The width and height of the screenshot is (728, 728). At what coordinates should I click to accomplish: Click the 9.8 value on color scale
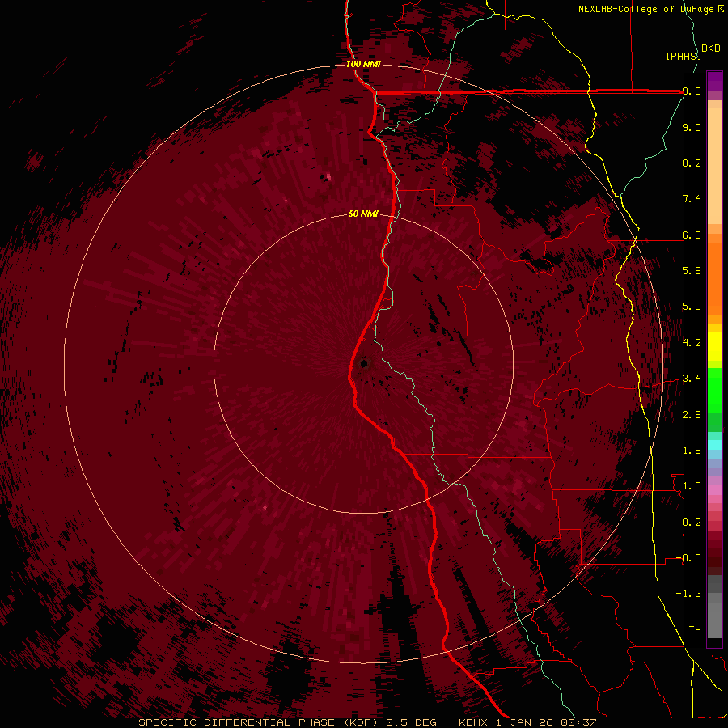pyautogui.click(x=692, y=91)
